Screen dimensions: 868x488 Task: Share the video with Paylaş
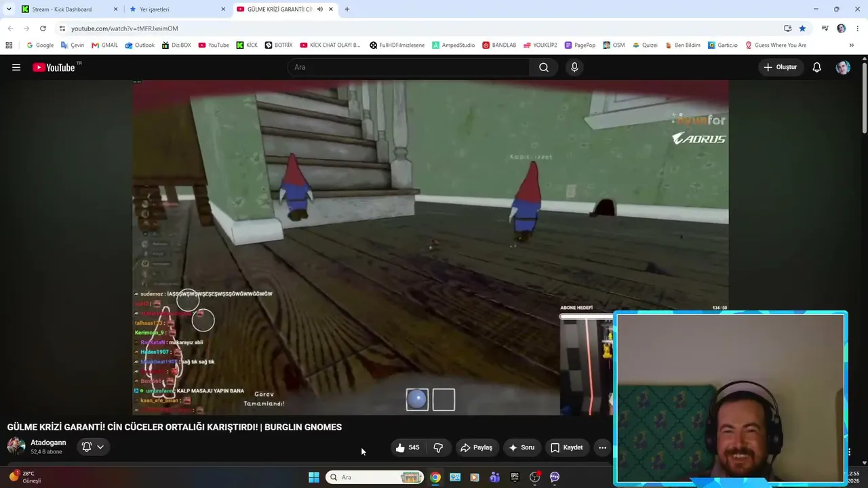click(476, 447)
